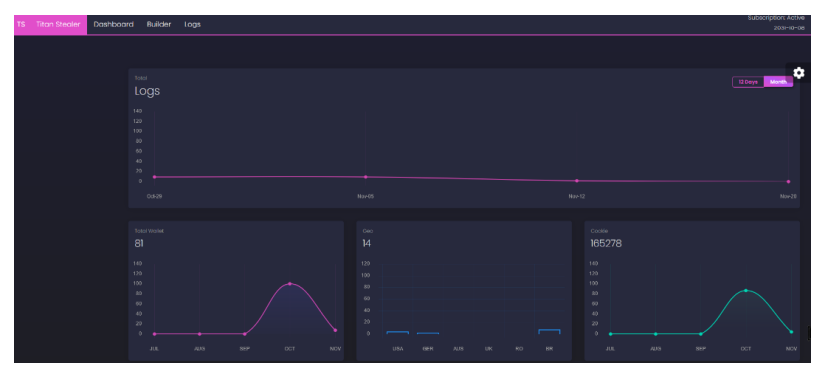
Task: Click the Subscription Active status text
Action: [x=776, y=18]
